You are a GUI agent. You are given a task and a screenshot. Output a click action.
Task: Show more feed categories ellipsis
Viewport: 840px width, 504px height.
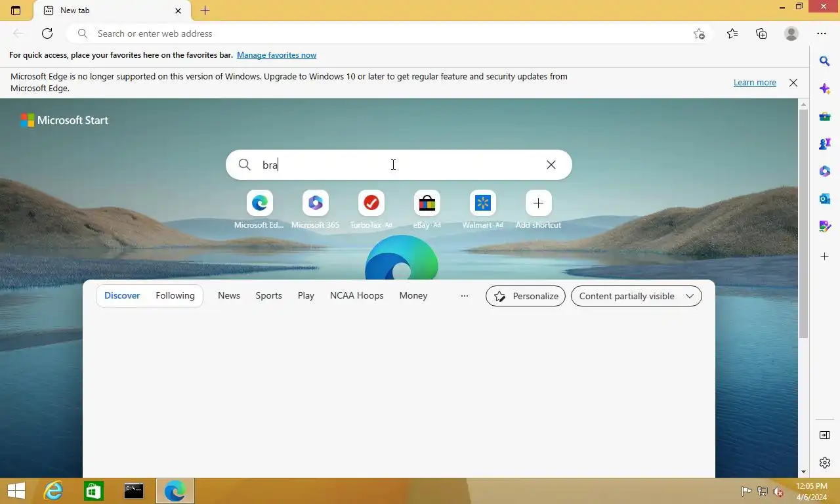465,296
